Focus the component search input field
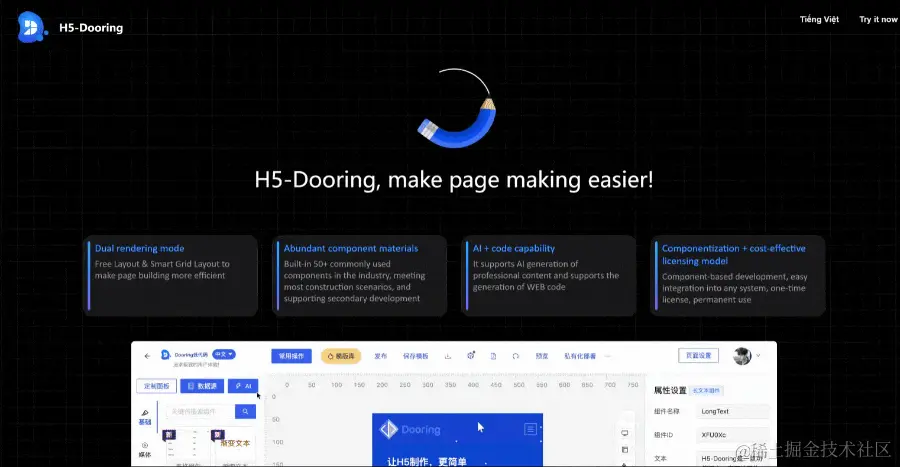This screenshot has height=467, width=900. (200, 411)
